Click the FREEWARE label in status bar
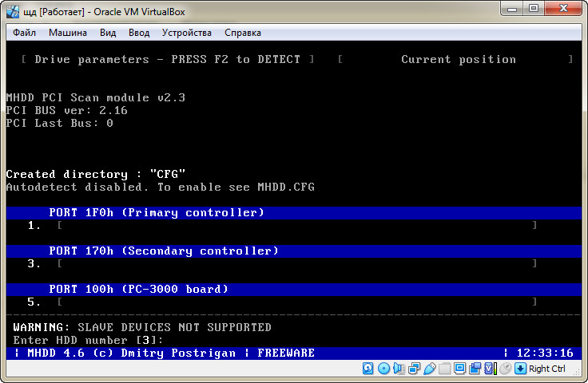The image size is (588, 383). (x=286, y=353)
